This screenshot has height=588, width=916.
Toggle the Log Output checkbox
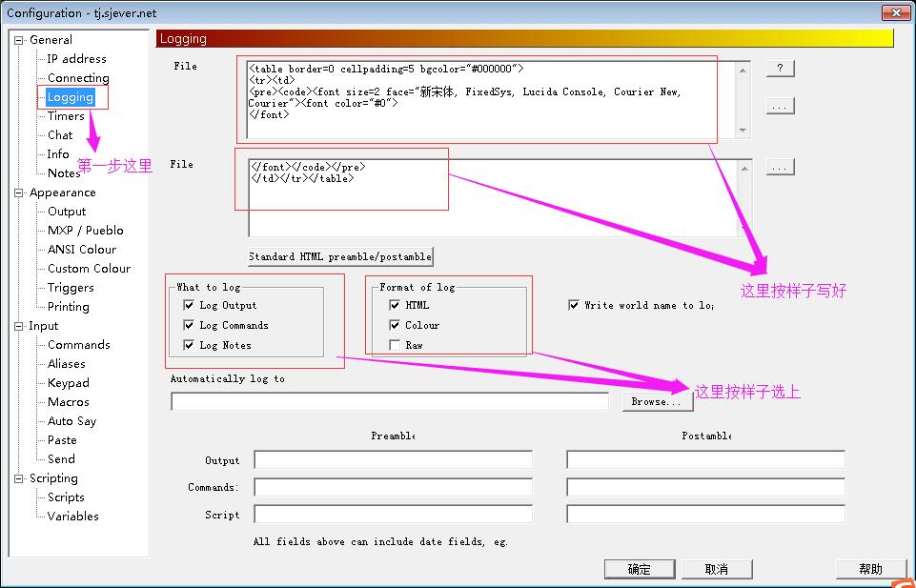pos(189,305)
